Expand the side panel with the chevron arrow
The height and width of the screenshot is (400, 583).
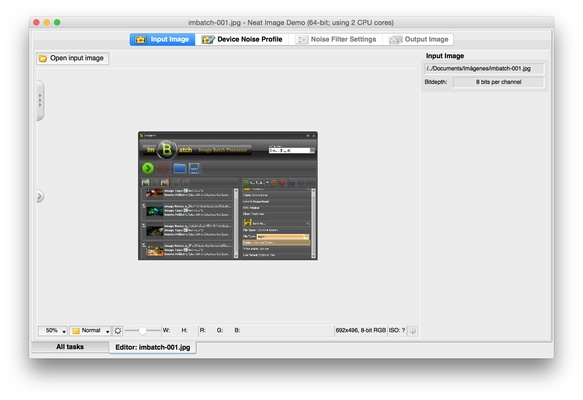(40, 196)
